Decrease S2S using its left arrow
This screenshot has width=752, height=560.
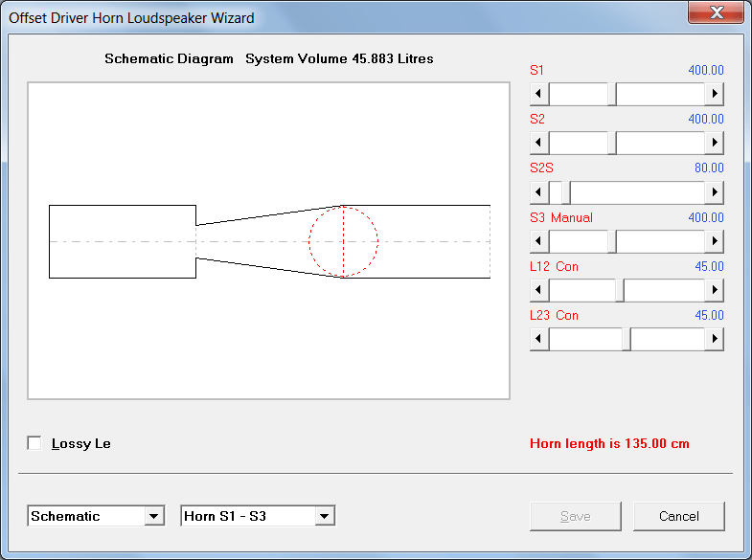539,192
